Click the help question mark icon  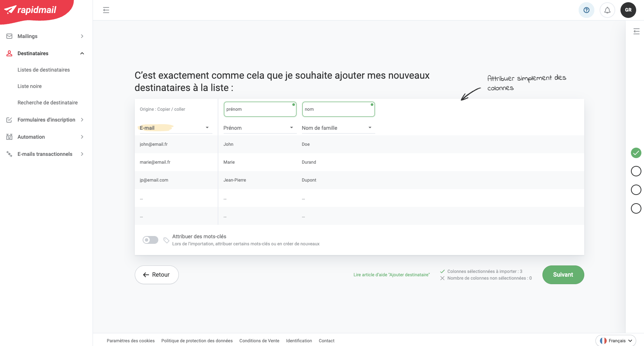tap(586, 10)
